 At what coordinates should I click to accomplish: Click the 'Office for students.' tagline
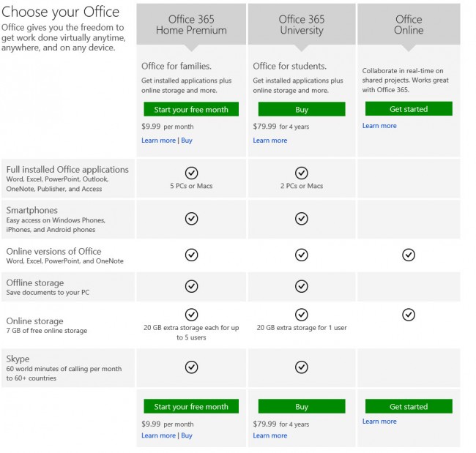(x=289, y=66)
